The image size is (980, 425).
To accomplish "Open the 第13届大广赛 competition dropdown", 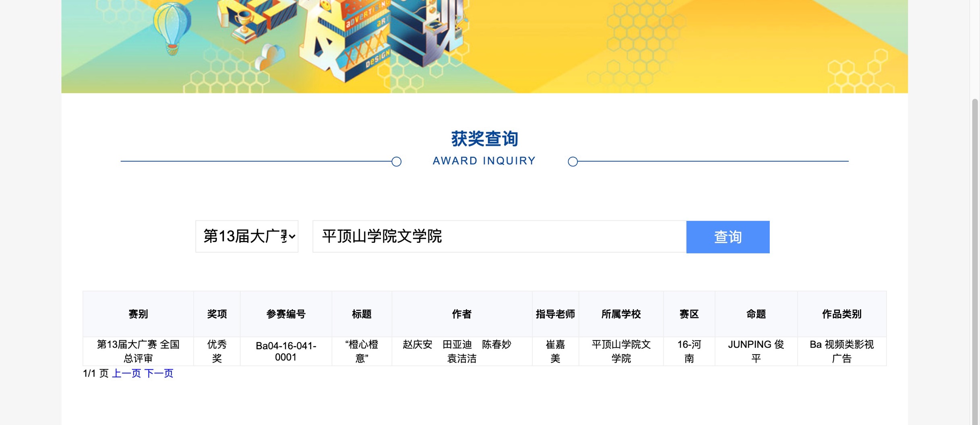I will [x=247, y=236].
